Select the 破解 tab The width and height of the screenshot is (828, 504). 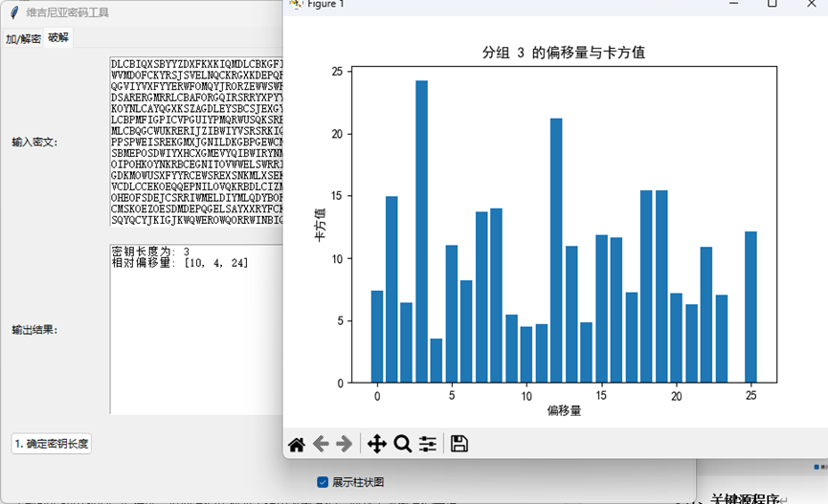pos(58,37)
